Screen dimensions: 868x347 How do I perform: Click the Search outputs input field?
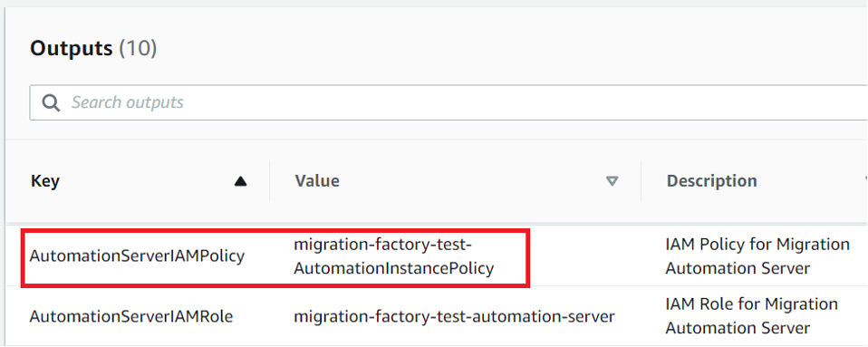(448, 102)
